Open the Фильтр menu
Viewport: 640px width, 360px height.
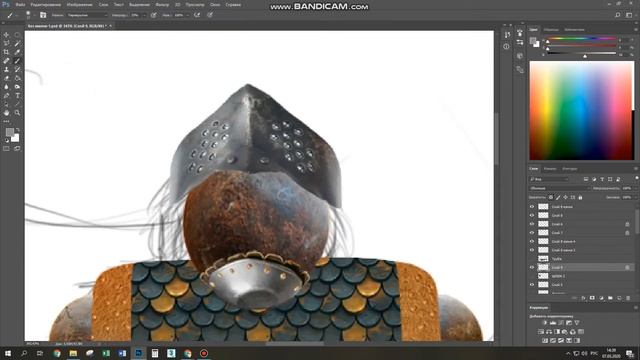point(162,5)
